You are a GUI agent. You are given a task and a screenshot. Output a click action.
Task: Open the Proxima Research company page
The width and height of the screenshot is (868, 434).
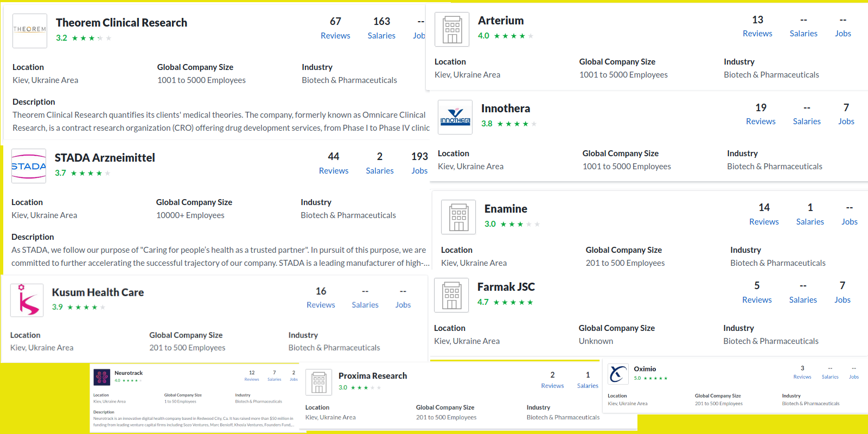click(x=373, y=376)
